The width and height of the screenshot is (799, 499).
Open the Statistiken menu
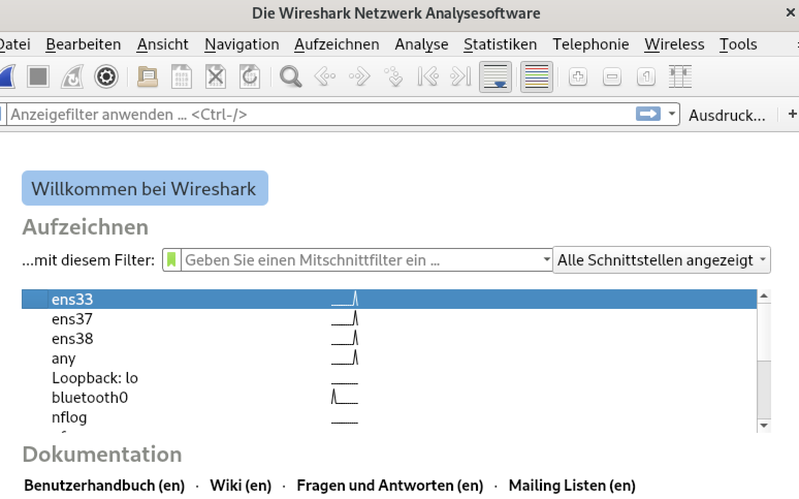(x=500, y=44)
